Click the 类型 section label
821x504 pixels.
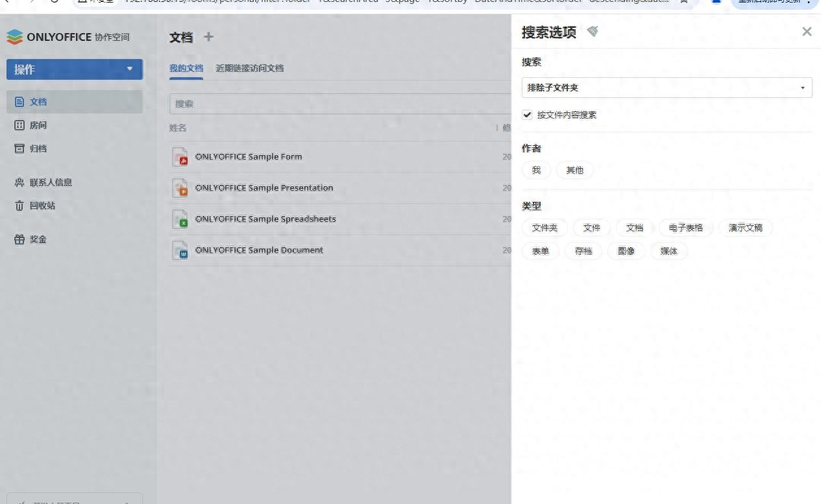(532, 206)
